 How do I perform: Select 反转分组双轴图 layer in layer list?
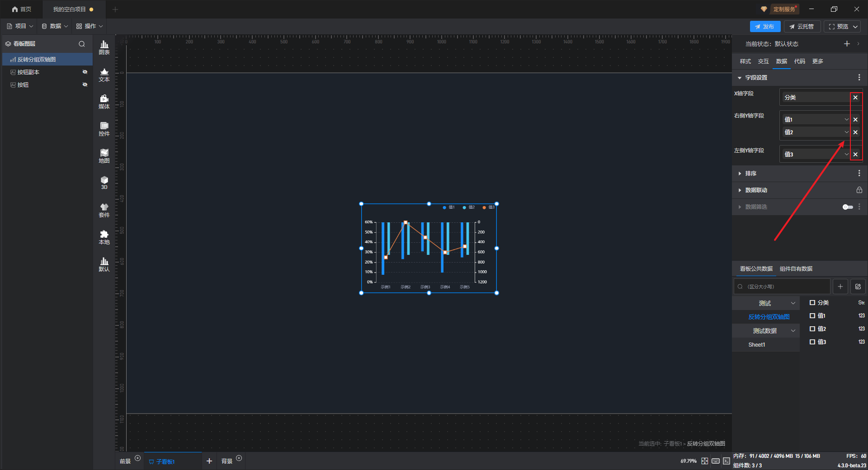click(47, 60)
